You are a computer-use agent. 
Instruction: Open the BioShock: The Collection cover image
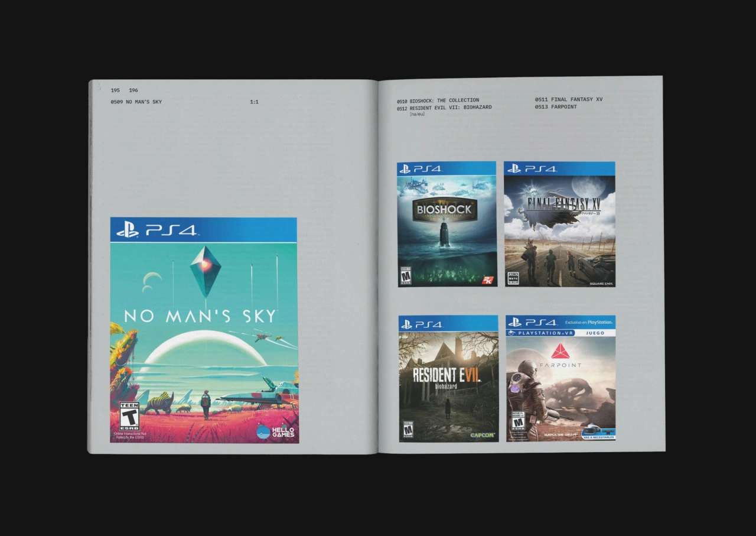click(x=447, y=224)
